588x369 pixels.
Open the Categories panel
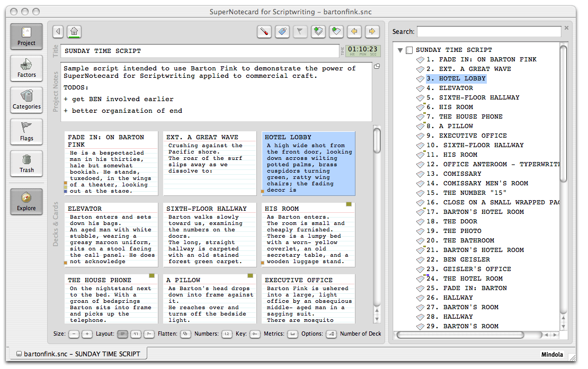(26, 100)
